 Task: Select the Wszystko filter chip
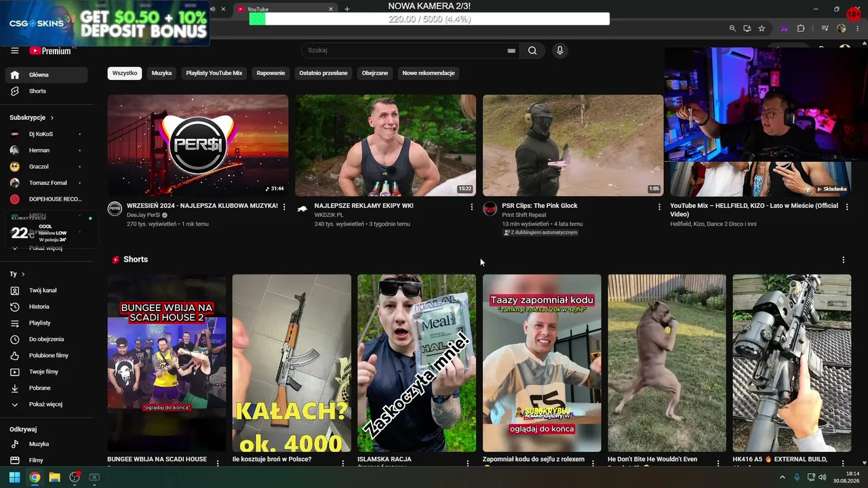click(x=125, y=73)
